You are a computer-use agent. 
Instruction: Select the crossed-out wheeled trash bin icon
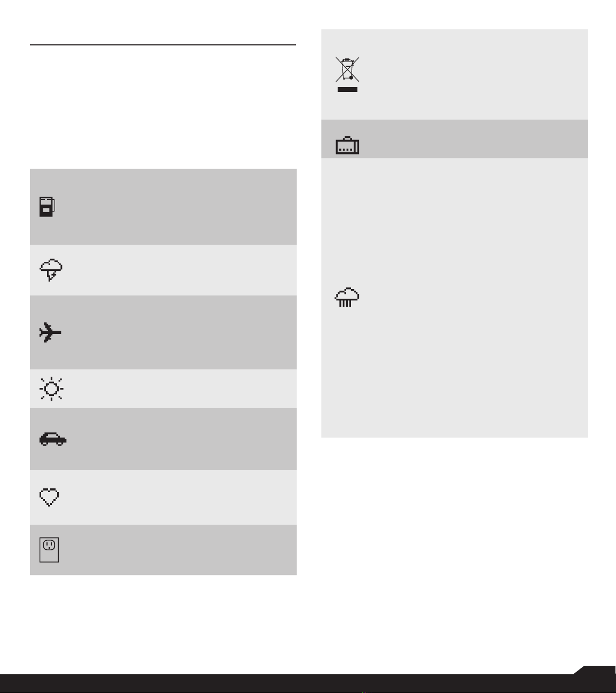click(347, 74)
